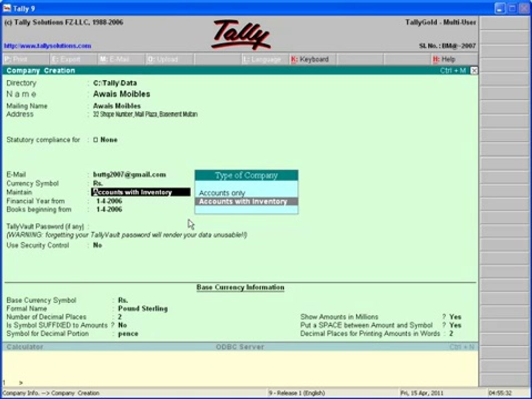The width and height of the screenshot is (532, 399).
Task: Click Base Currency Symbol 'Rs.' value
Action: 123,300
